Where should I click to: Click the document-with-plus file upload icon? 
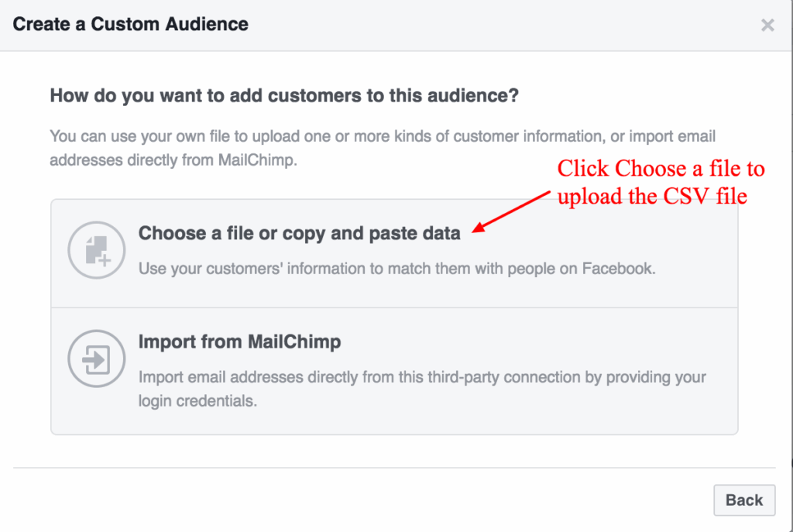click(96, 250)
